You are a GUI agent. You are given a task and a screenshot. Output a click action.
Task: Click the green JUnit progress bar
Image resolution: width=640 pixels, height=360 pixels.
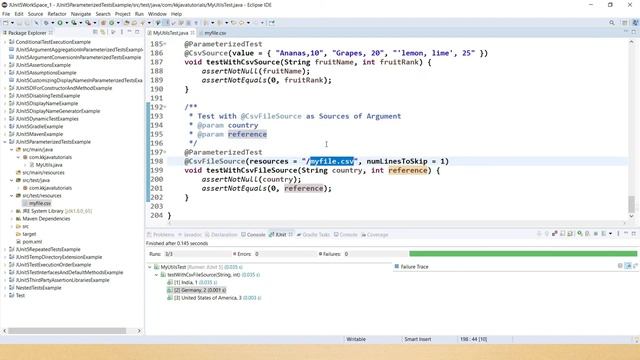point(523,254)
